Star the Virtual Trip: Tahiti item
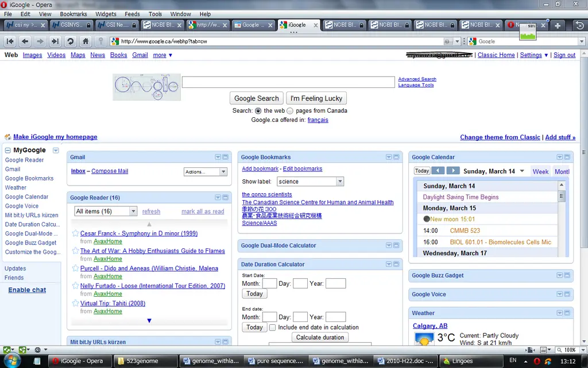 pyautogui.click(x=75, y=303)
